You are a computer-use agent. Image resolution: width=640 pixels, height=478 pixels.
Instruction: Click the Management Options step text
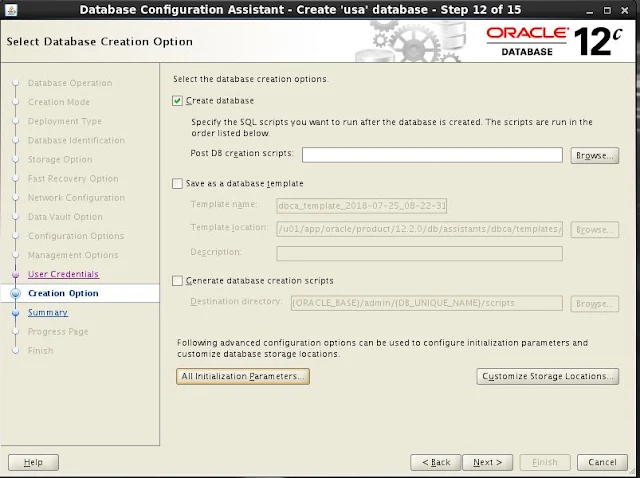[73, 256]
